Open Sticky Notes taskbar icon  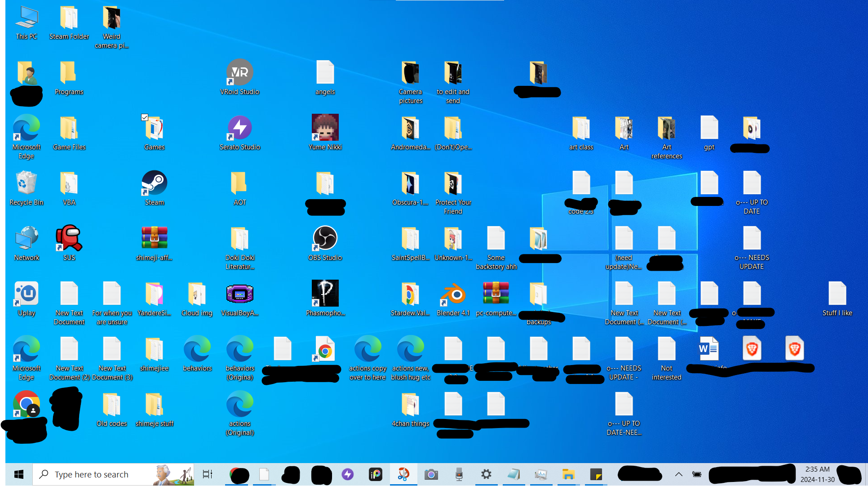coord(596,474)
